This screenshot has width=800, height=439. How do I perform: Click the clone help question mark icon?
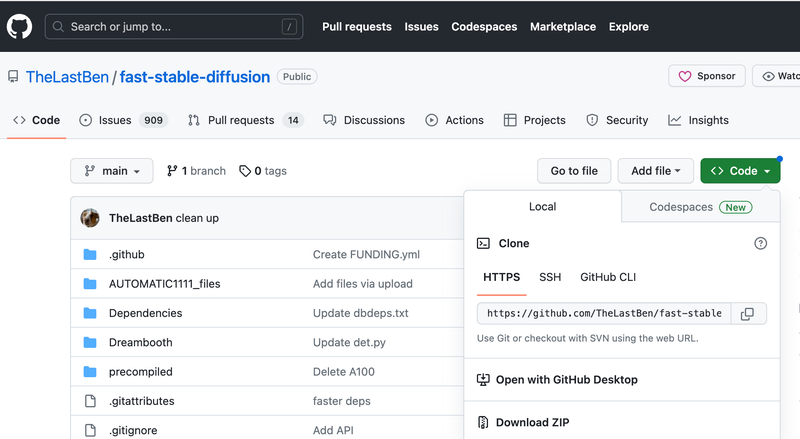click(760, 243)
